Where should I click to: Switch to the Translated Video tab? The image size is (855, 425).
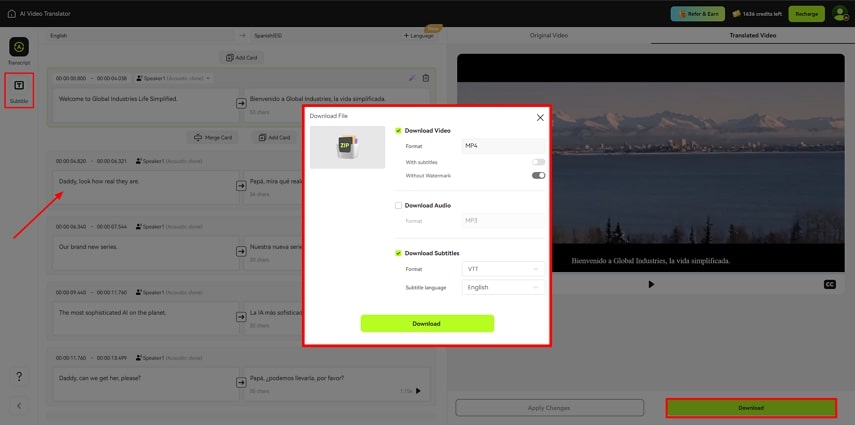(x=752, y=35)
